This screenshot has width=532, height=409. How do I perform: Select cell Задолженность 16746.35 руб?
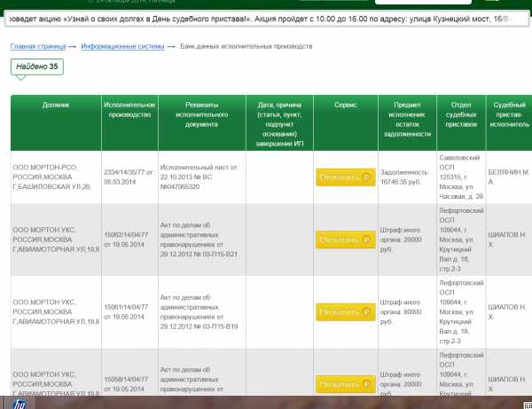[x=407, y=177]
